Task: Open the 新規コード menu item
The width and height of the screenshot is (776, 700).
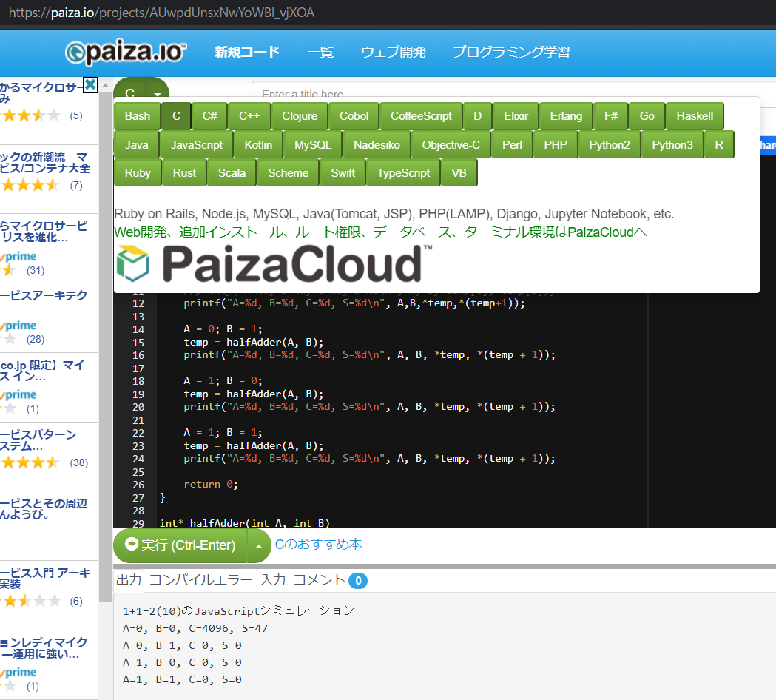Action: point(247,53)
